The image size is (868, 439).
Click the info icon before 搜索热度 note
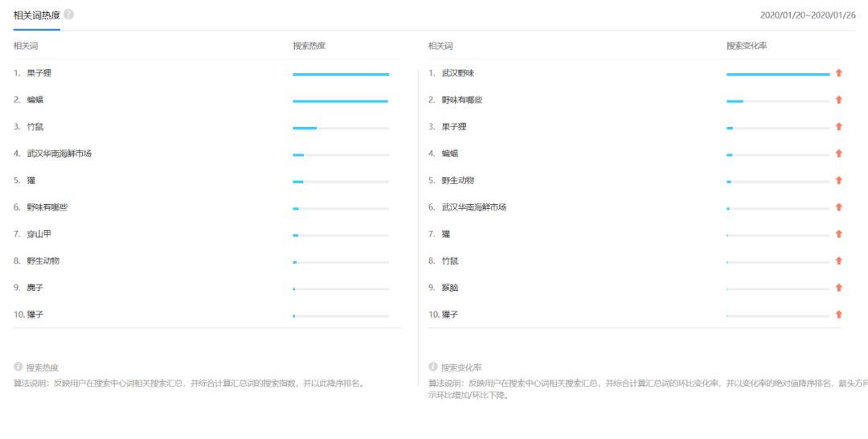tap(18, 367)
